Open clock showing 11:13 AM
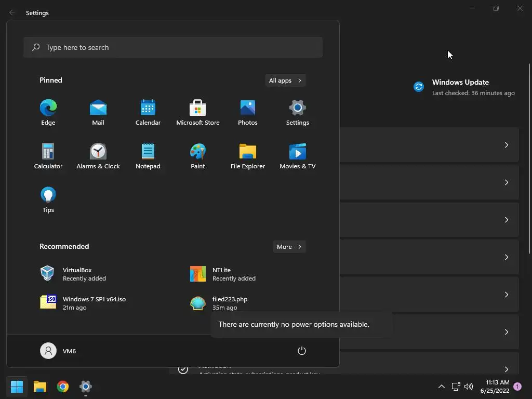 495,387
